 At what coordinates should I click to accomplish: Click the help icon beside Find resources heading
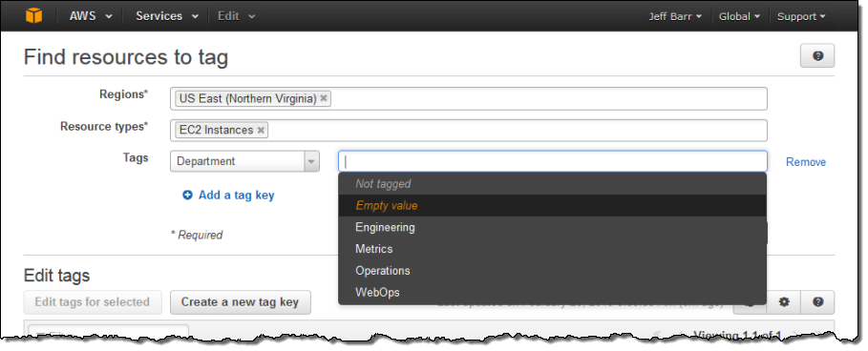point(817,56)
